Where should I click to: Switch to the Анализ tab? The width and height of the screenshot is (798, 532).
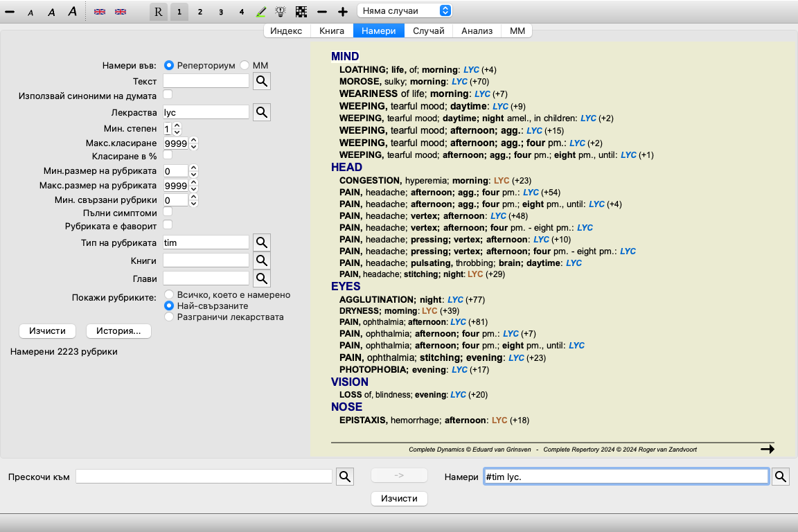[477, 30]
